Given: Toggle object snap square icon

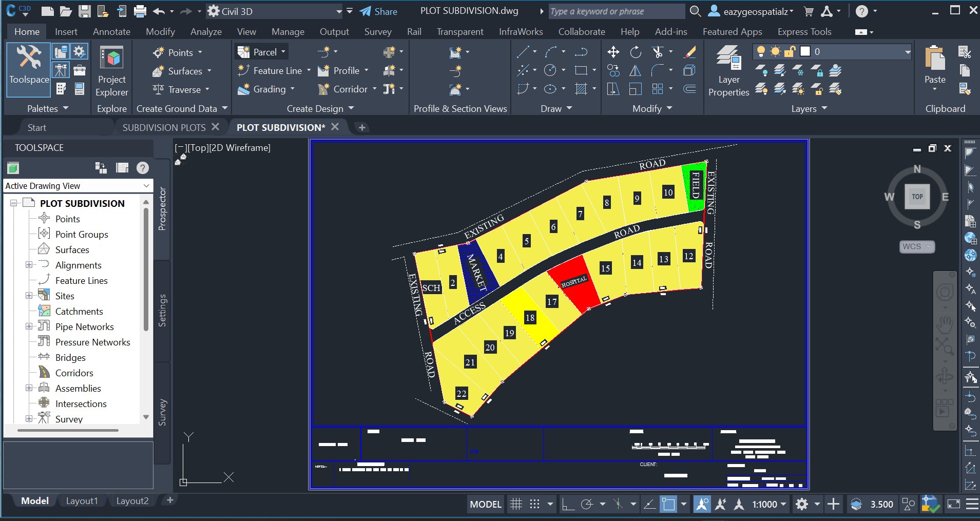Looking at the screenshot, I should (668, 505).
